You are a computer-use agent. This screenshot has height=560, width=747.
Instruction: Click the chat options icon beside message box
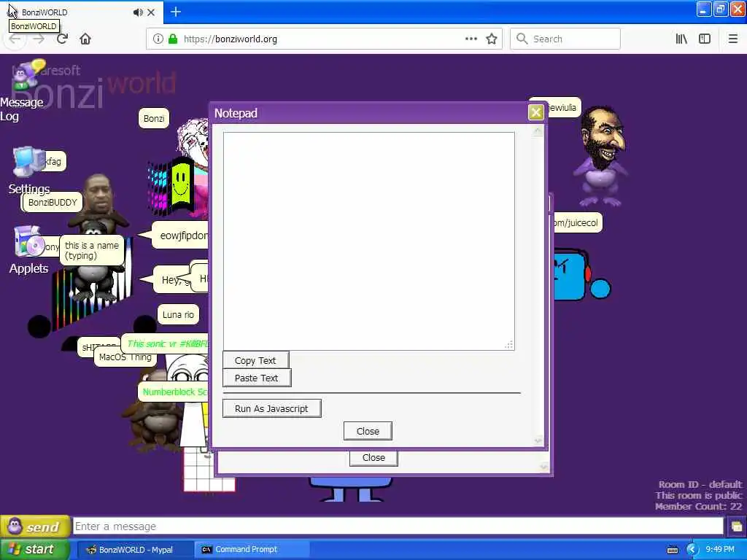click(737, 526)
